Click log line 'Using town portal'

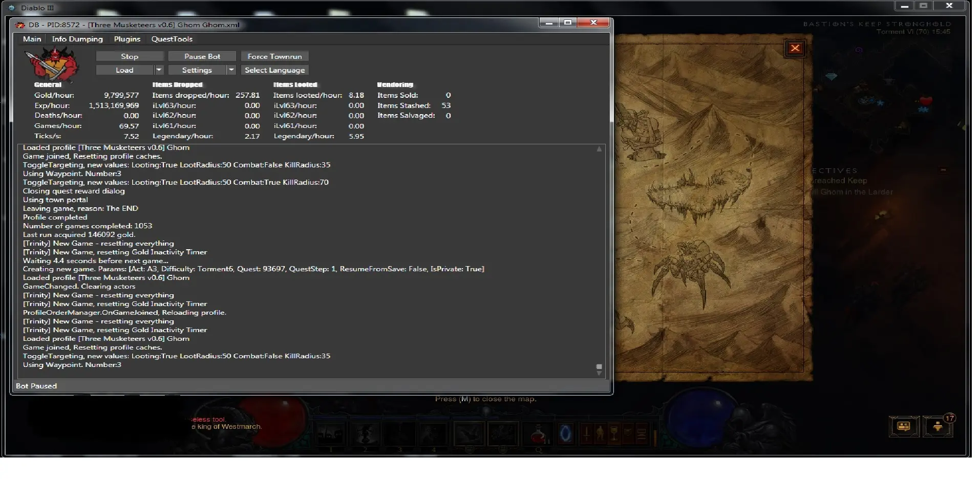[x=55, y=200]
